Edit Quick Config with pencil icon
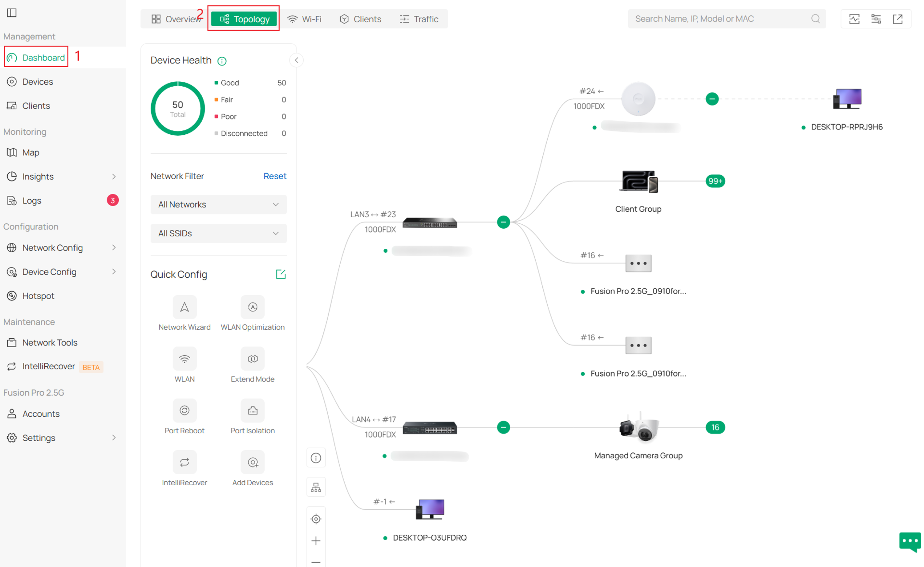This screenshot has height=567, width=924. pyautogui.click(x=281, y=274)
